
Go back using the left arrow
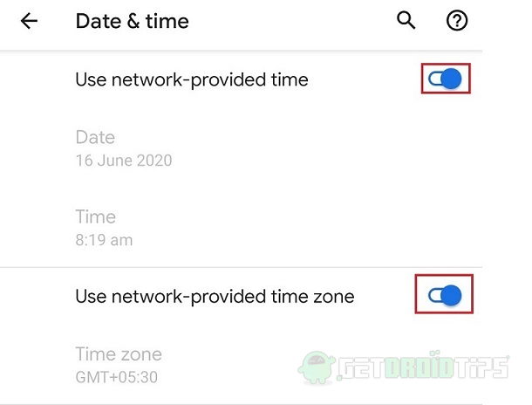(x=29, y=21)
